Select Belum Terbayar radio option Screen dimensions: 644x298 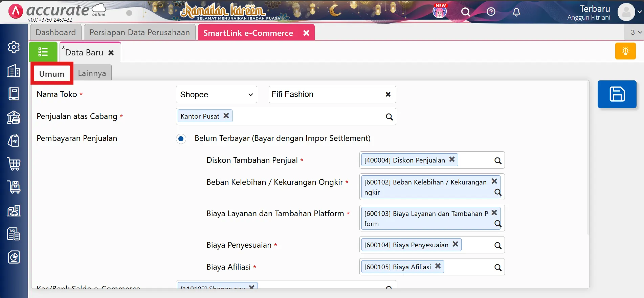(181, 139)
